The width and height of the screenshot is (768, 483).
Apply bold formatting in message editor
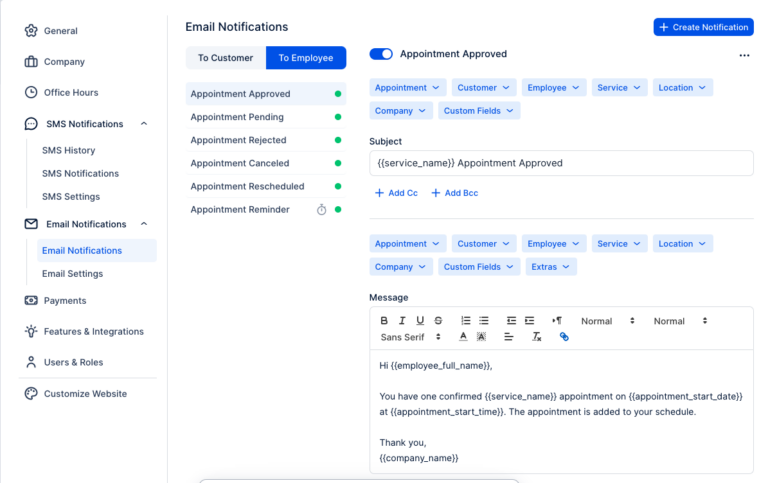[384, 321]
